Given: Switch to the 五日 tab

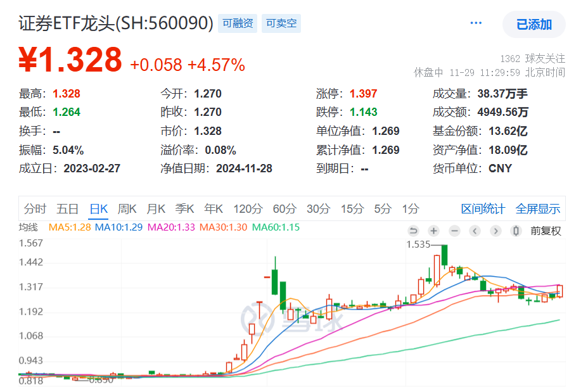Looking at the screenshot, I should point(68,208).
